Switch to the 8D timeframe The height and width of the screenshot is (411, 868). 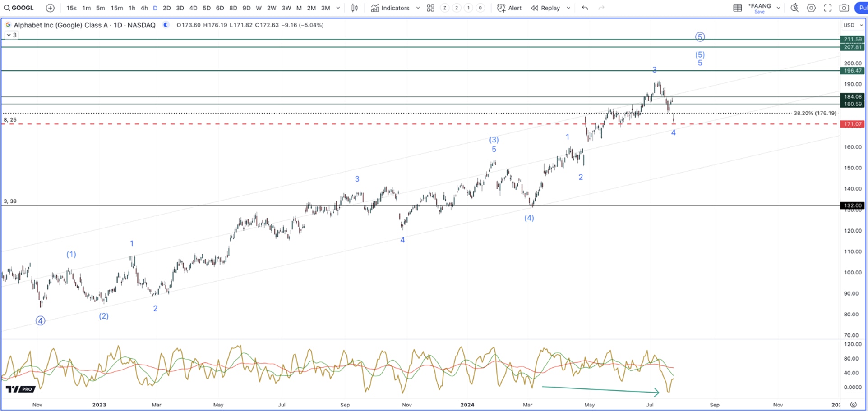point(233,8)
